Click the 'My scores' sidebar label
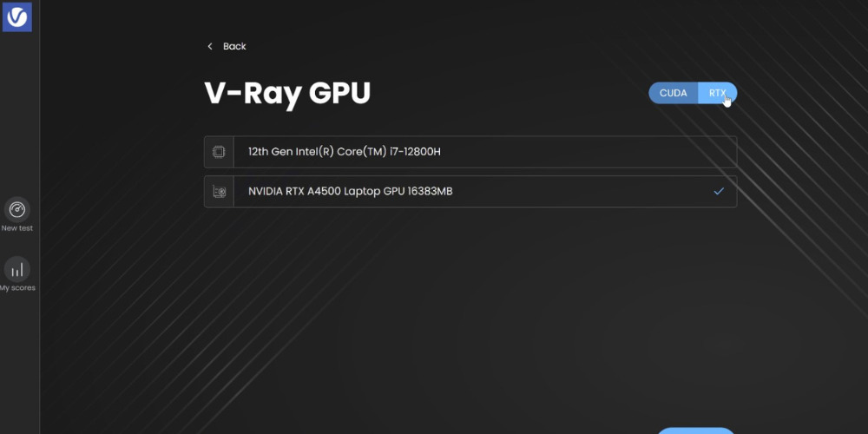868x434 pixels. tap(17, 287)
